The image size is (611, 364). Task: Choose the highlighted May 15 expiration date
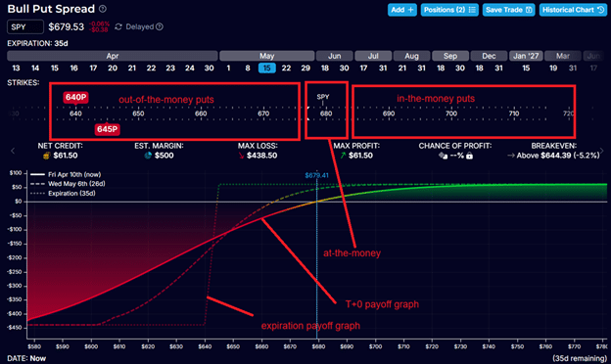click(x=267, y=68)
